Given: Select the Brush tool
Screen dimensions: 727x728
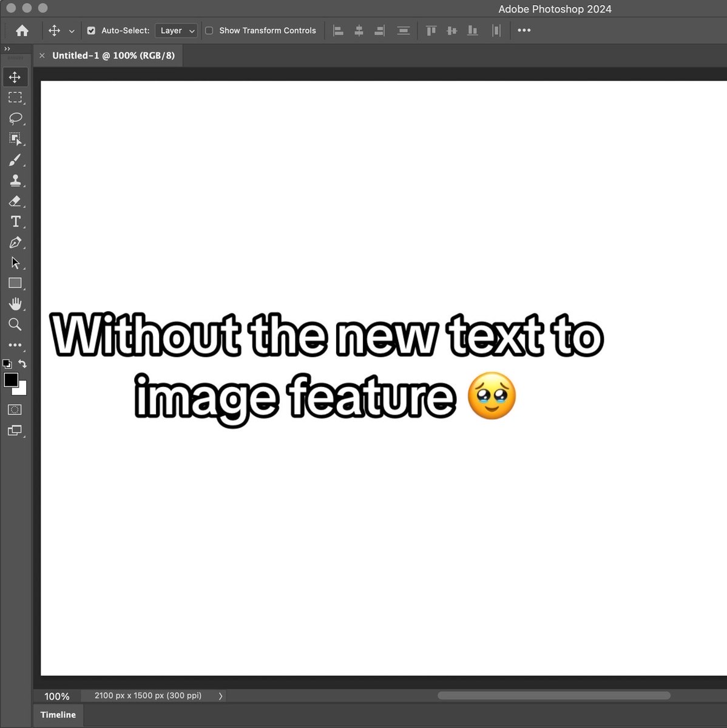Looking at the screenshot, I should pos(15,160).
